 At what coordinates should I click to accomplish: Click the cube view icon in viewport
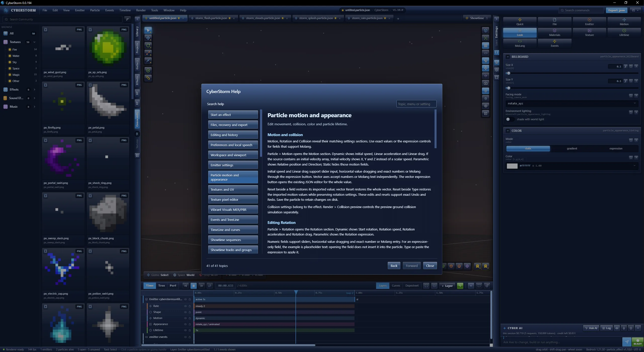(486, 30)
